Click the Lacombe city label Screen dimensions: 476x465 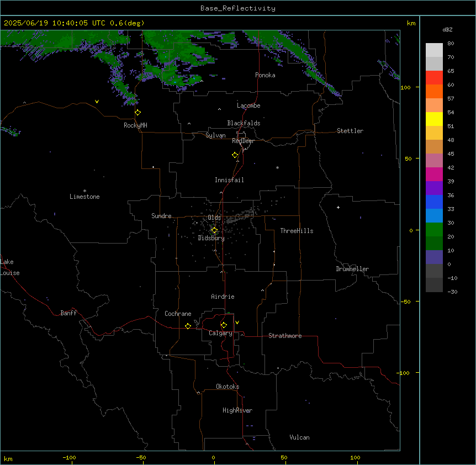tap(248, 105)
